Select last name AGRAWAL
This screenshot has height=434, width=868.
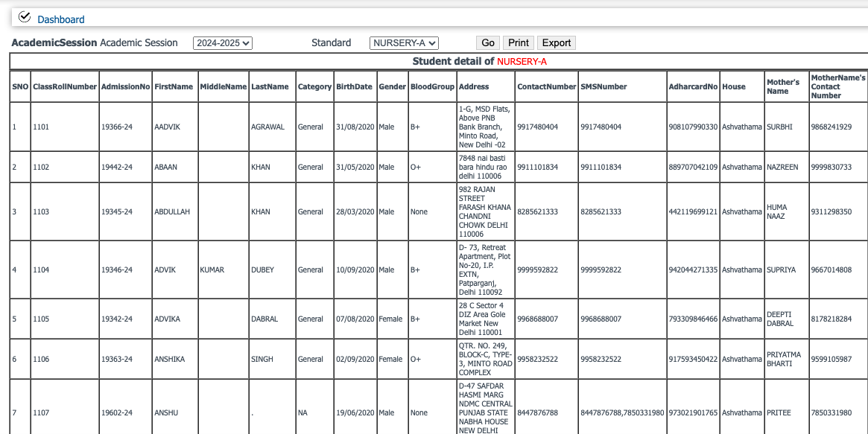[268, 127]
